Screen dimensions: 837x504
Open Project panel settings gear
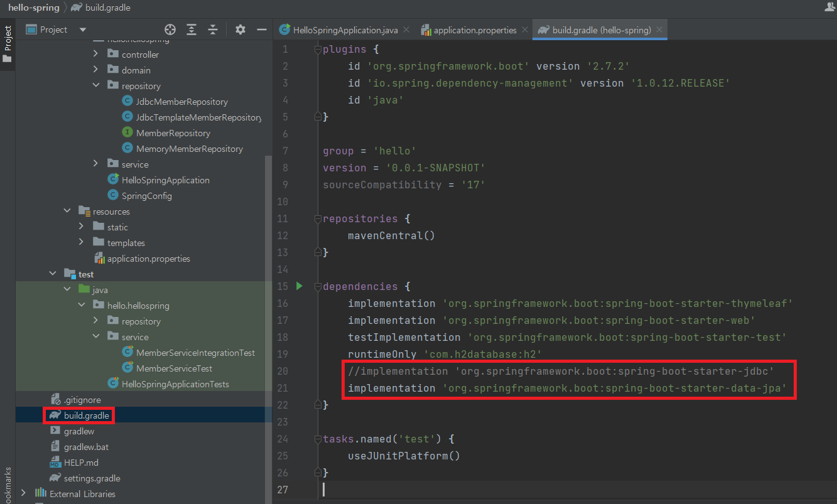(x=240, y=29)
